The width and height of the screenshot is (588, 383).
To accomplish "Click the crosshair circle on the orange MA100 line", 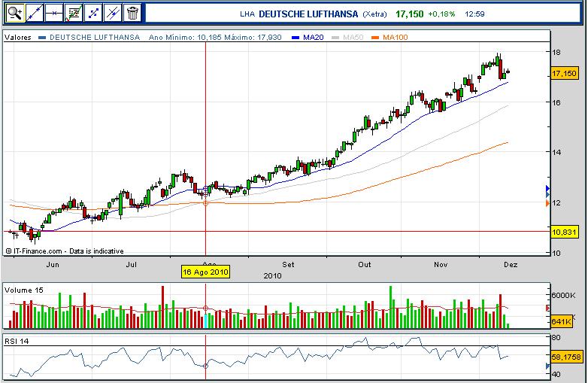I will [205, 203].
